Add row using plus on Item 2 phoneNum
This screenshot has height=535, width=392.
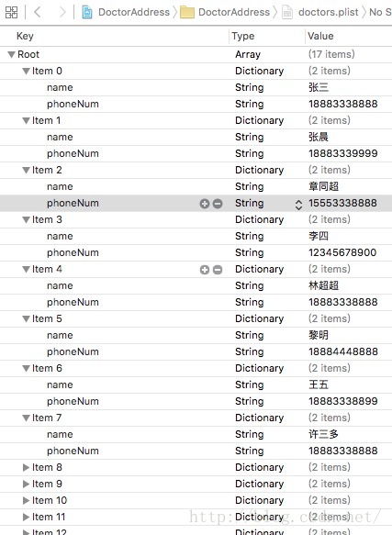(205, 204)
